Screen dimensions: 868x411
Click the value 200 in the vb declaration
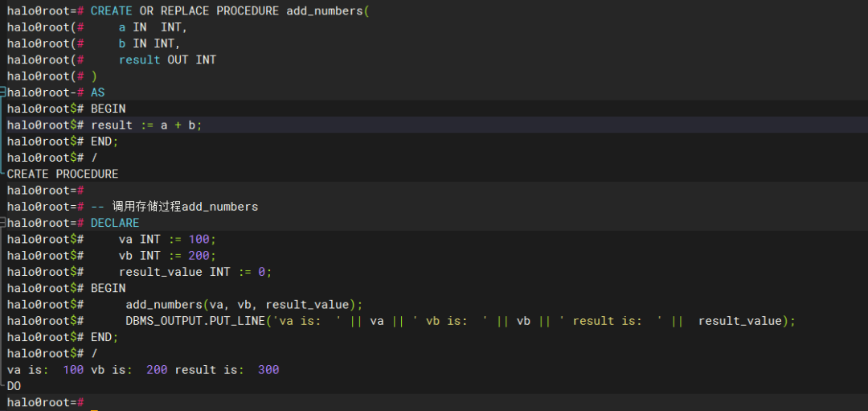(199, 255)
